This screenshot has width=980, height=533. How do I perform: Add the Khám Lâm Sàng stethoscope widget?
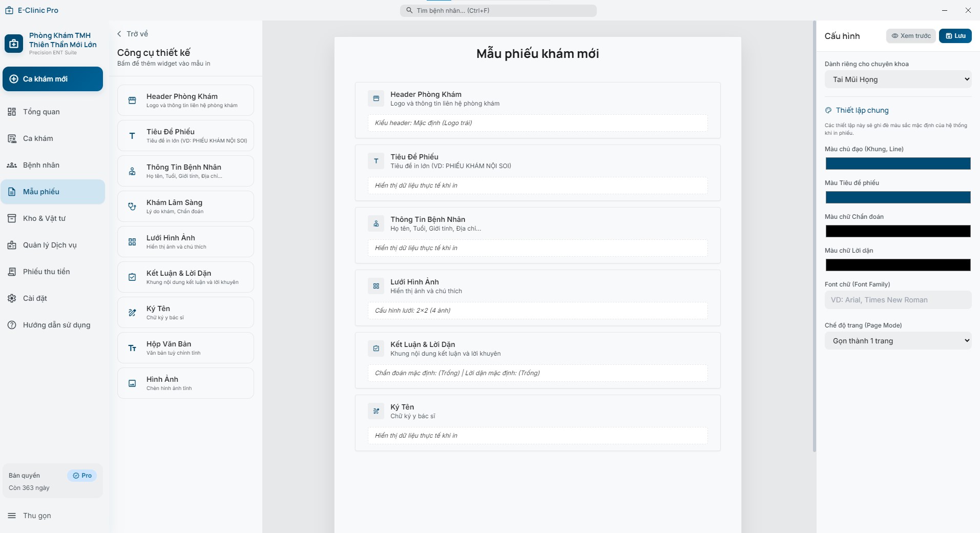(x=185, y=207)
